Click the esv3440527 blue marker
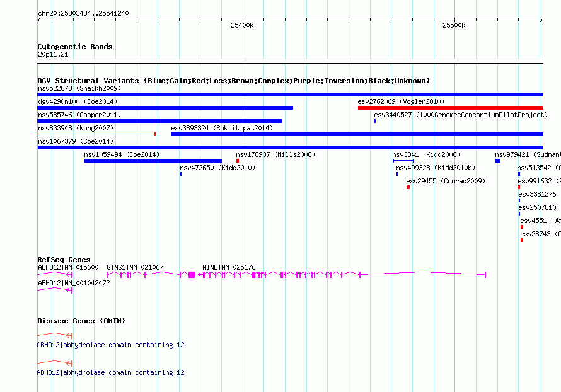The height and width of the screenshot is (392, 561). coord(375,121)
